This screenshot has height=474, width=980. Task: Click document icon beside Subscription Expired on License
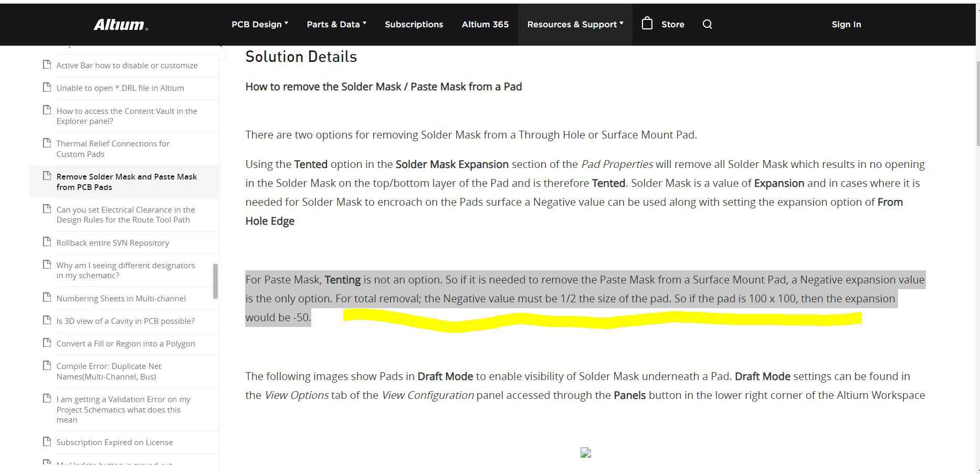tap(47, 441)
